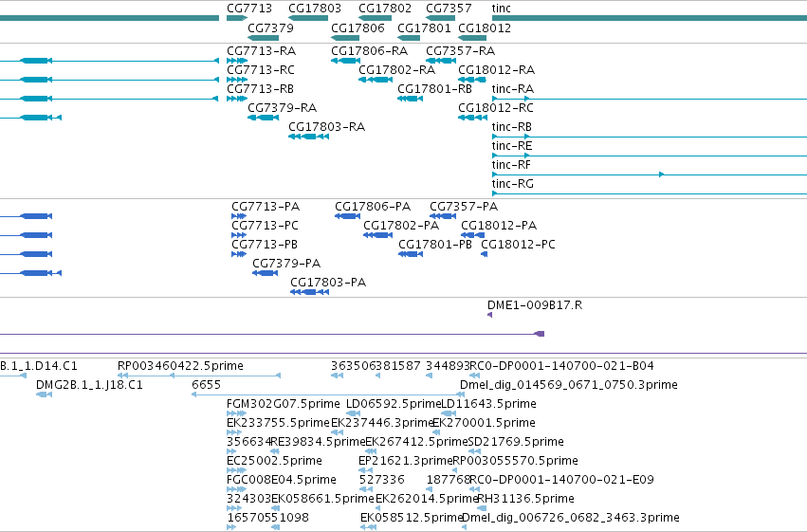Image resolution: width=807 pixels, height=532 pixels.
Task: Select the CG18012 gene feature
Action: pos(472,38)
